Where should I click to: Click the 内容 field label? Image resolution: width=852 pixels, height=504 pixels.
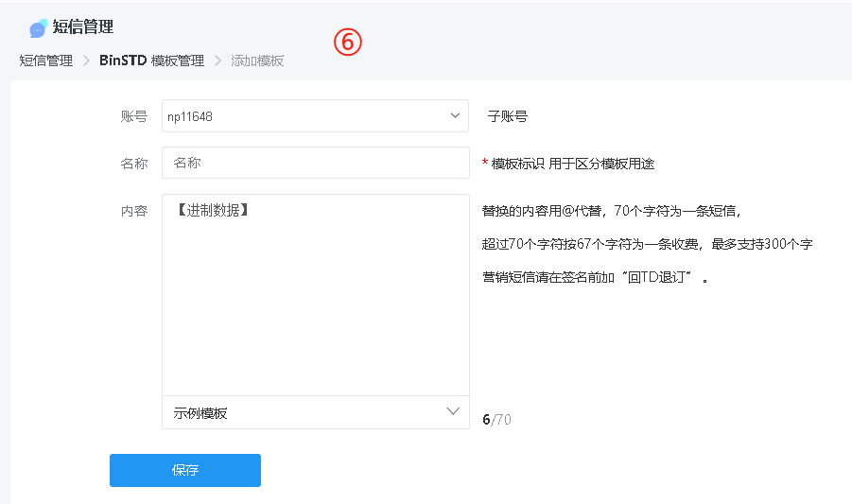(x=134, y=211)
